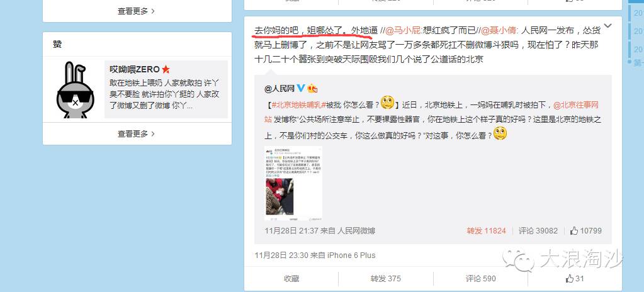Open the post options dropdown arrow
644x292 pixels.
608,26
